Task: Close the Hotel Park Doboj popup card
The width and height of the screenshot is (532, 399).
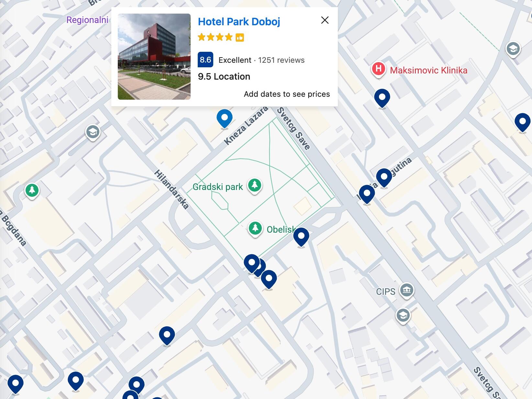Action: (325, 20)
